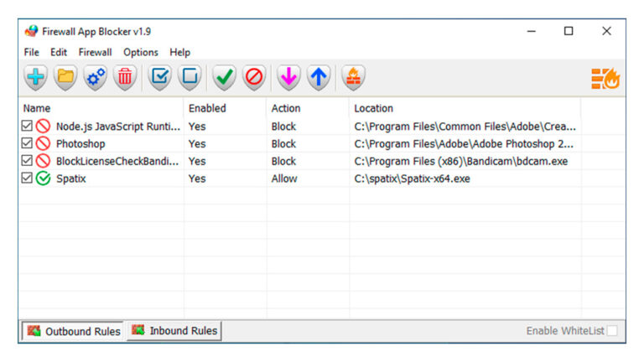Close the Firewall App Blocker window
644x362 pixels.
pos(606,31)
